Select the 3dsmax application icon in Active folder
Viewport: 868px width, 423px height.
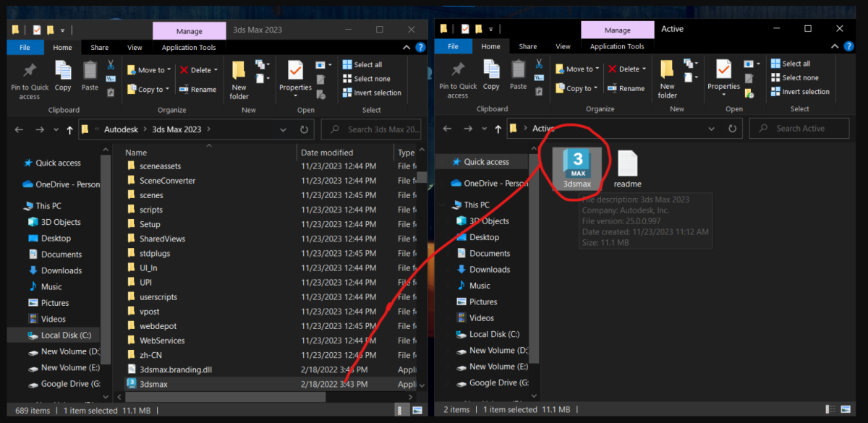tap(576, 167)
